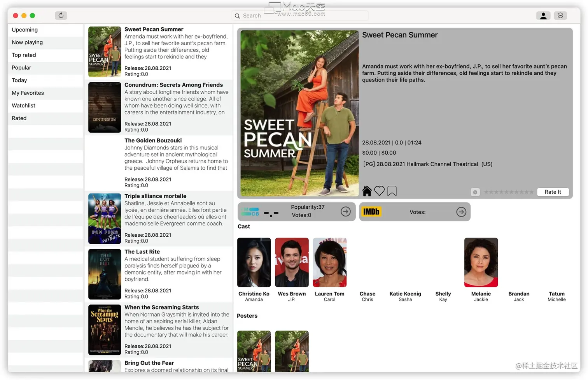Click cast name Brandan
This screenshot has width=588, height=380.
click(519, 294)
